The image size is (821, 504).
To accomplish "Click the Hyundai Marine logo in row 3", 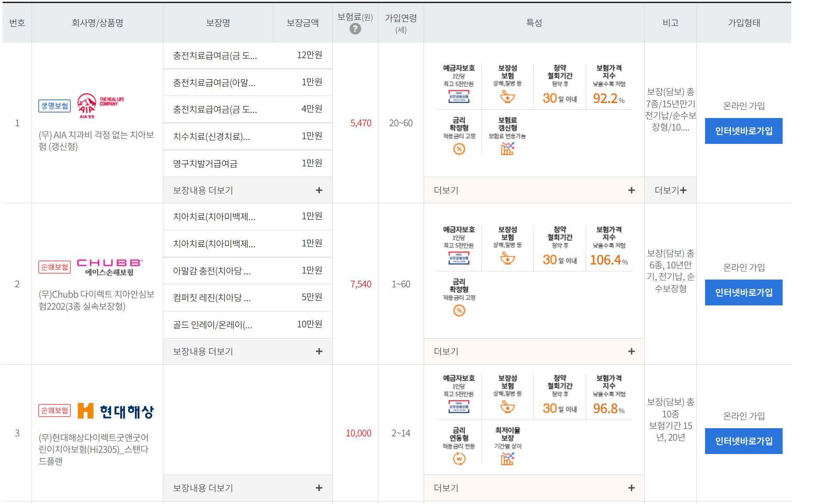I will (x=116, y=411).
